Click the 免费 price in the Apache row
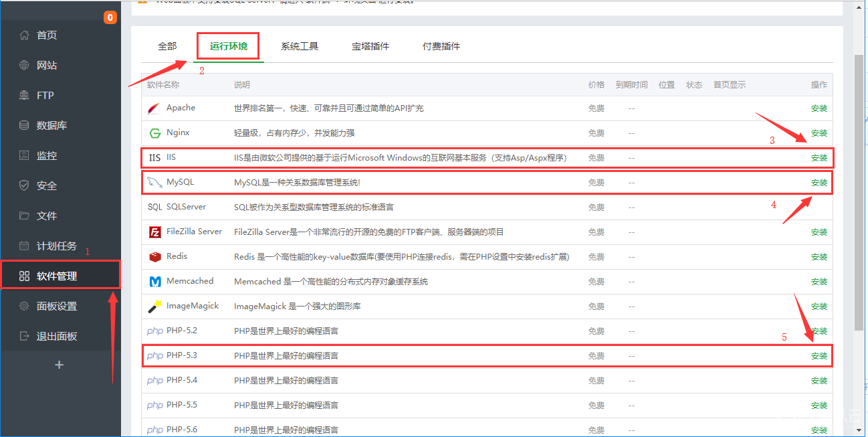 coord(596,108)
